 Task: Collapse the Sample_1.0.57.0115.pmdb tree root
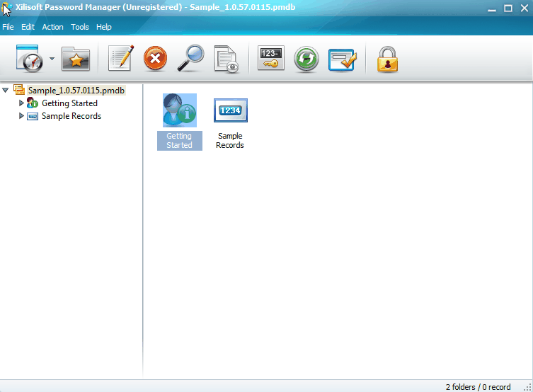[x=6, y=91]
